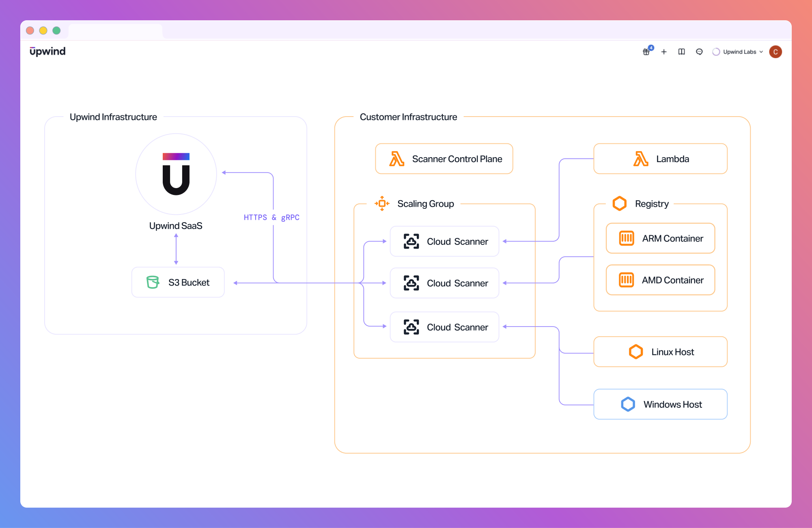Select the S3 Bucket icon
Image resolution: width=812 pixels, height=528 pixels.
[x=152, y=282]
